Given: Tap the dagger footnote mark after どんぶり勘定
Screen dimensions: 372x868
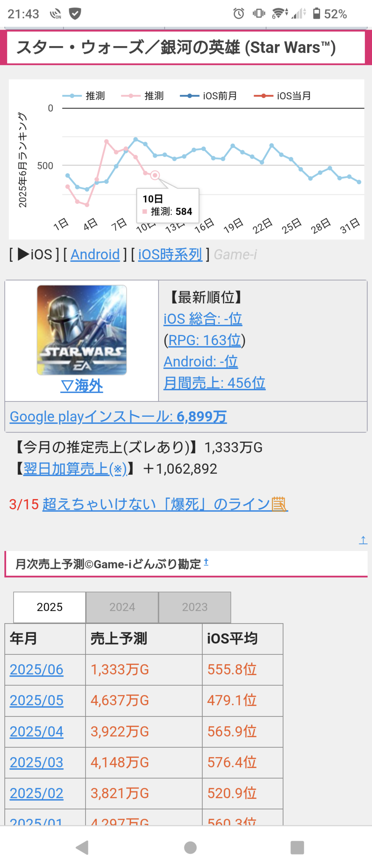Looking at the screenshot, I should (x=206, y=562).
